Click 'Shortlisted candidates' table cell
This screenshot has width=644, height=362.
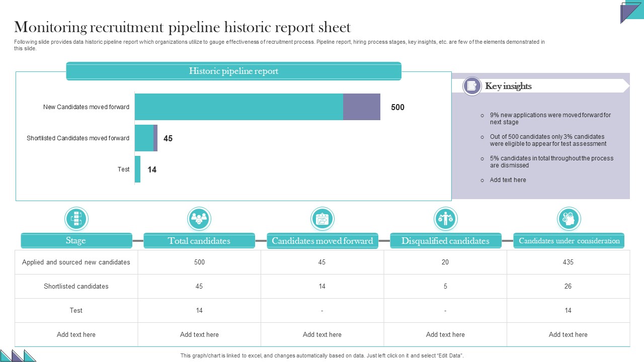(76, 287)
